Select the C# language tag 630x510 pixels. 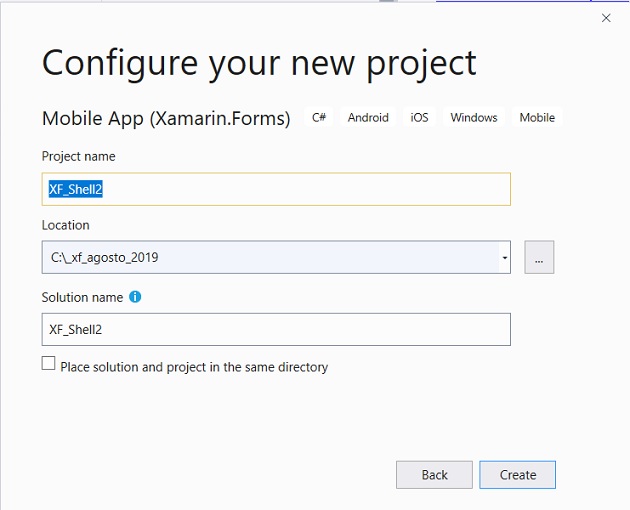tap(319, 117)
